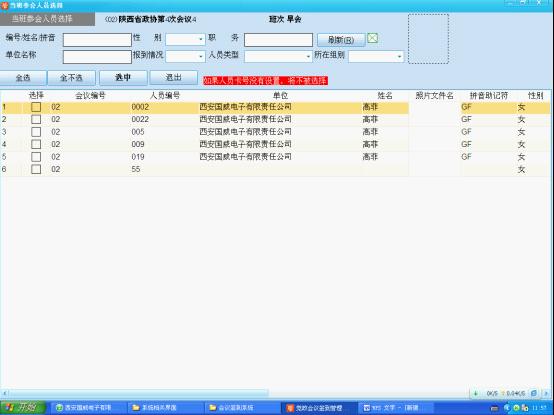The image size is (554, 415).
Task: Click the company name in row 2
Action: coord(245,119)
